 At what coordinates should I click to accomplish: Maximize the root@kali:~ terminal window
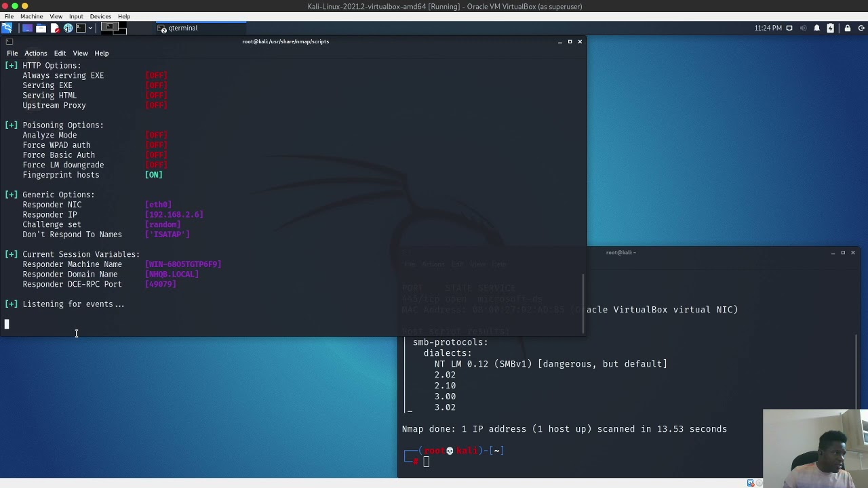[843, 252]
